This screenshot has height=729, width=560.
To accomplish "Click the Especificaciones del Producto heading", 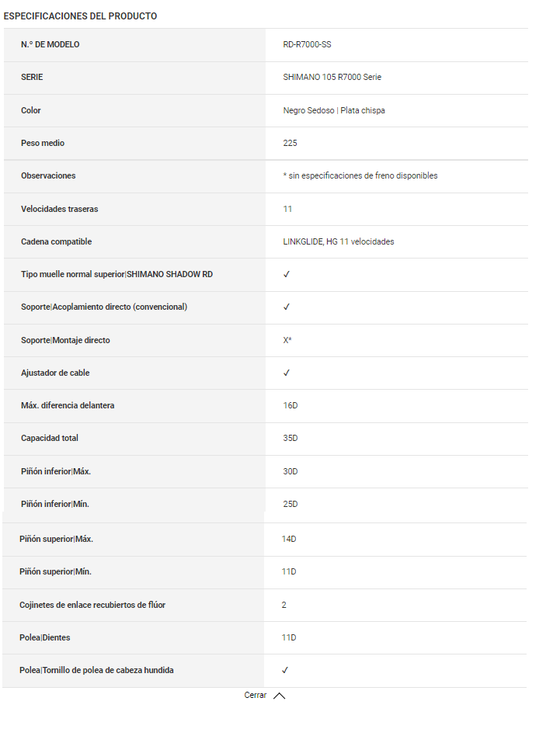I will [x=80, y=16].
